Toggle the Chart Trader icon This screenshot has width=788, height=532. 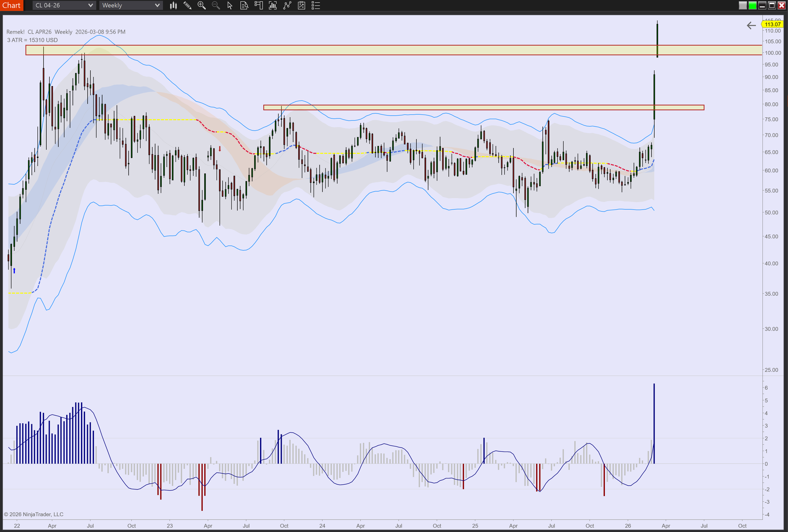point(259,5)
